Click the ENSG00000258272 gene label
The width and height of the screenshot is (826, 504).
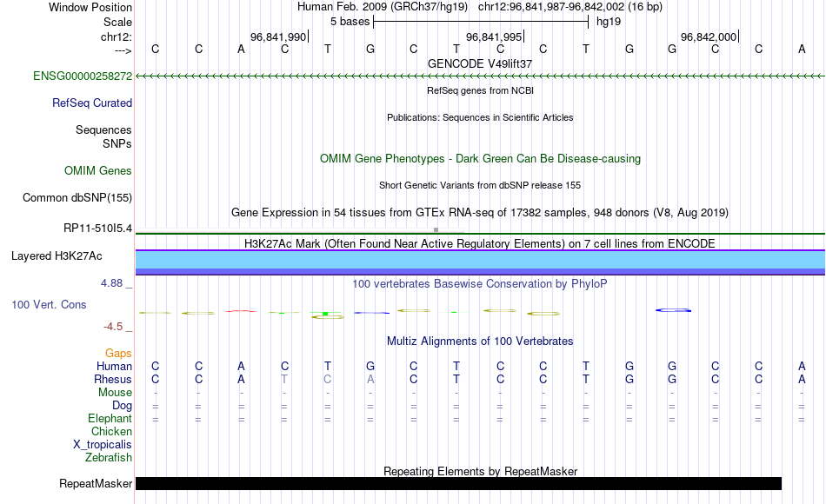click(x=83, y=76)
